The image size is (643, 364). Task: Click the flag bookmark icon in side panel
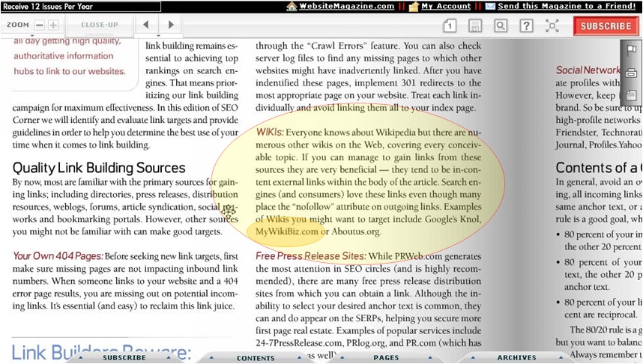[x=631, y=50]
